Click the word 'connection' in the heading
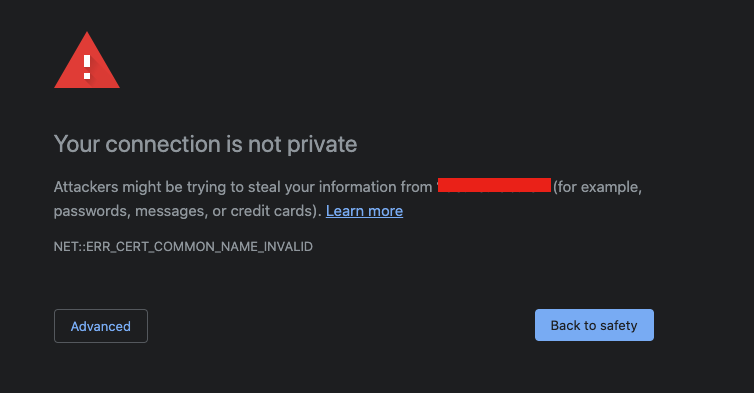 (163, 144)
